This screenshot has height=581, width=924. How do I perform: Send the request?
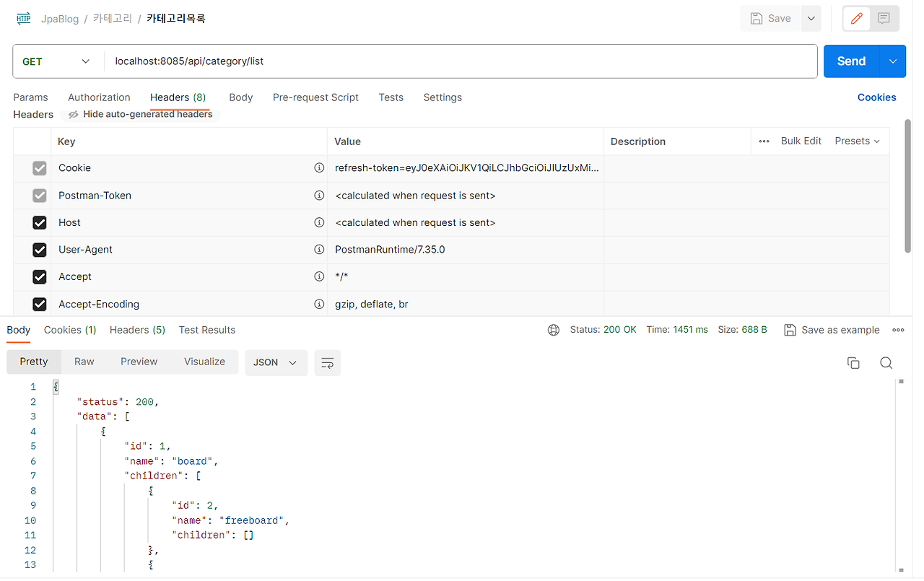point(851,61)
